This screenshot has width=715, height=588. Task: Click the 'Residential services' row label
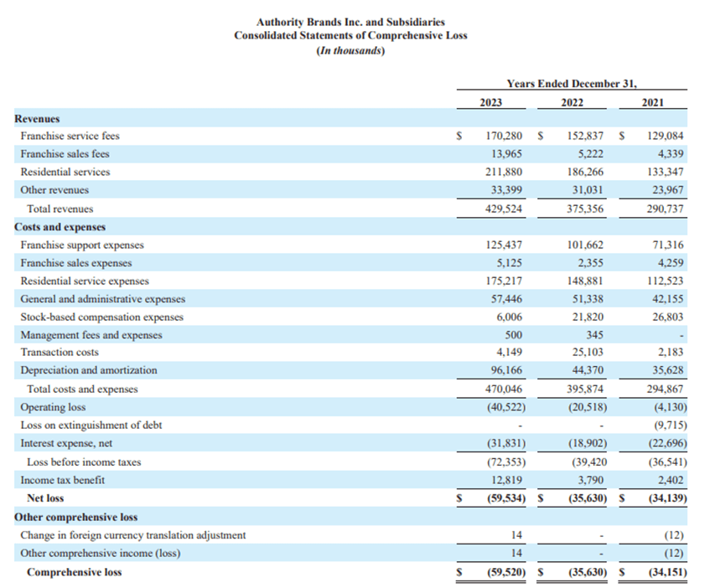click(65, 172)
